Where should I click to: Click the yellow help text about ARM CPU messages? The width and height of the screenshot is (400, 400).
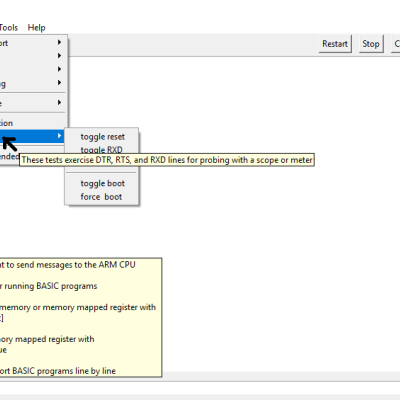click(x=68, y=265)
